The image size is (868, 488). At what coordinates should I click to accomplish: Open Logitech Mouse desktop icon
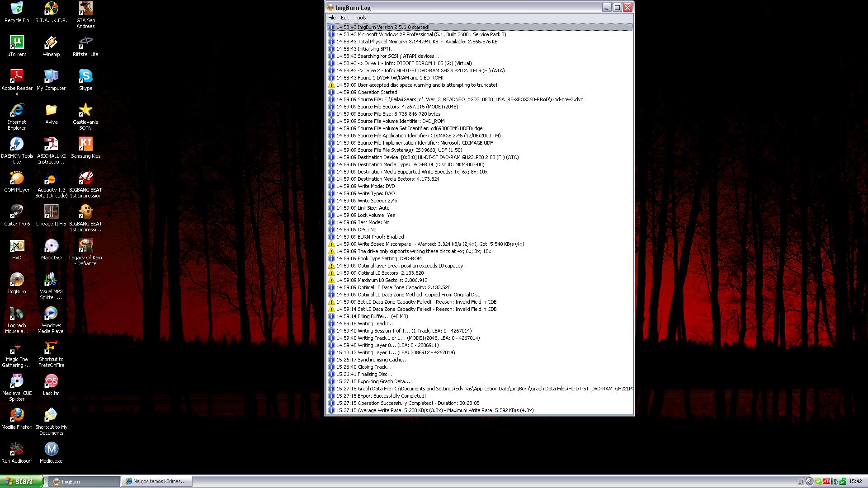(17, 320)
